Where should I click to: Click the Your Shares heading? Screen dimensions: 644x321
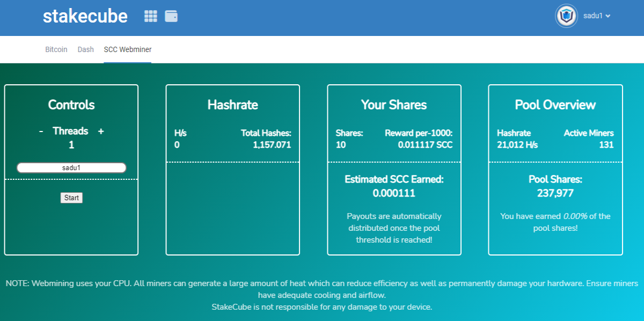pos(394,105)
